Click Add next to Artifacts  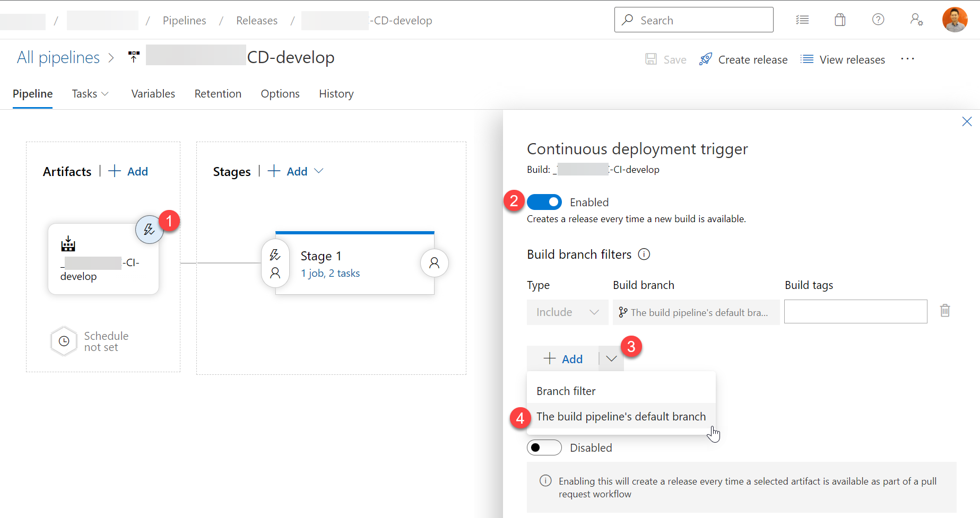click(x=128, y=171)
